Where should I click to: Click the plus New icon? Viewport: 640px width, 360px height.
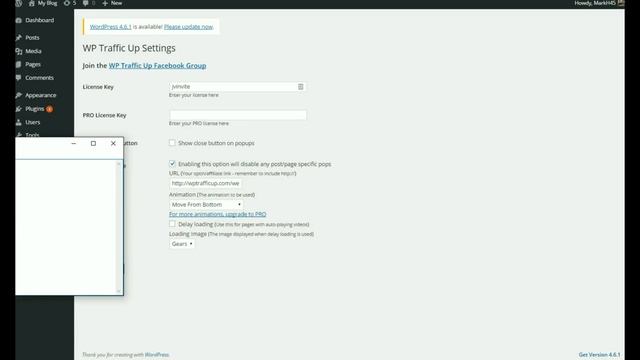pyautogui.click(x=105, y=3)
